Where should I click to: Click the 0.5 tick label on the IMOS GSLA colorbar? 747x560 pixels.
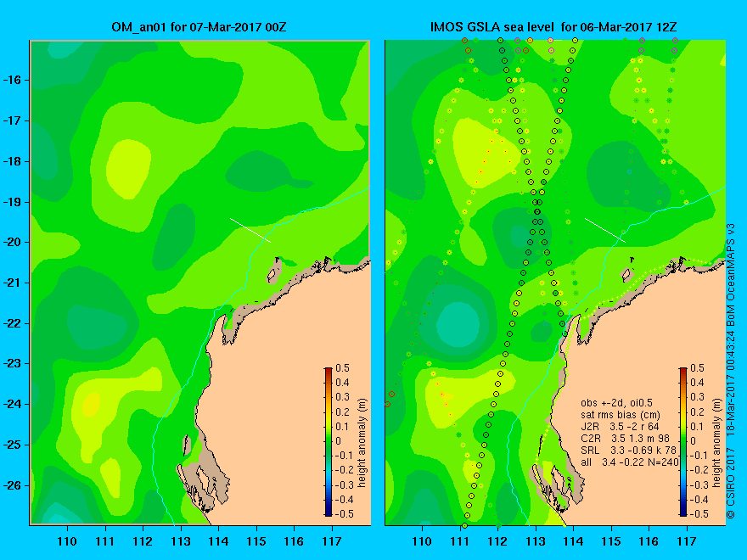tap(697, 368)
